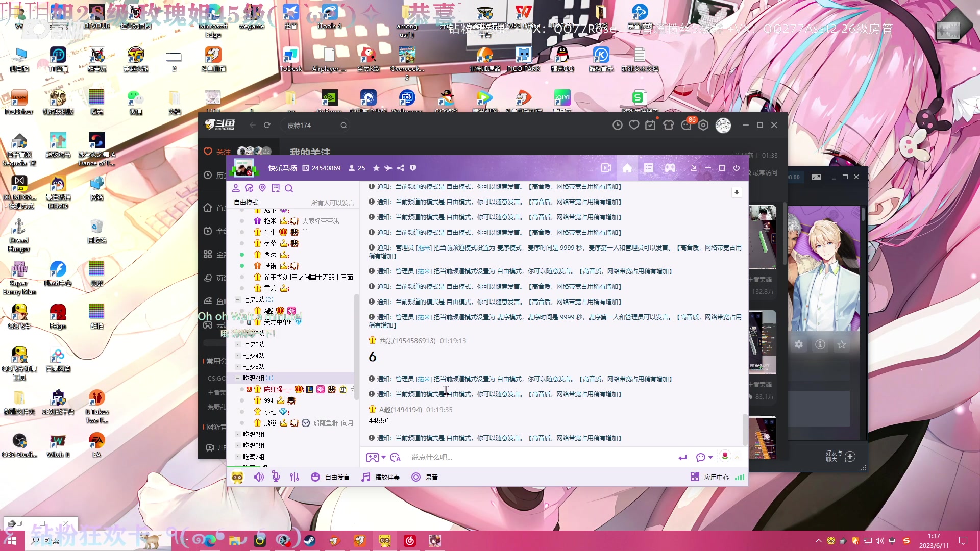Open Douyu messages icon with 86 badge
The height and width of the screenshot is (551, 980).
(x=687, y=124)
